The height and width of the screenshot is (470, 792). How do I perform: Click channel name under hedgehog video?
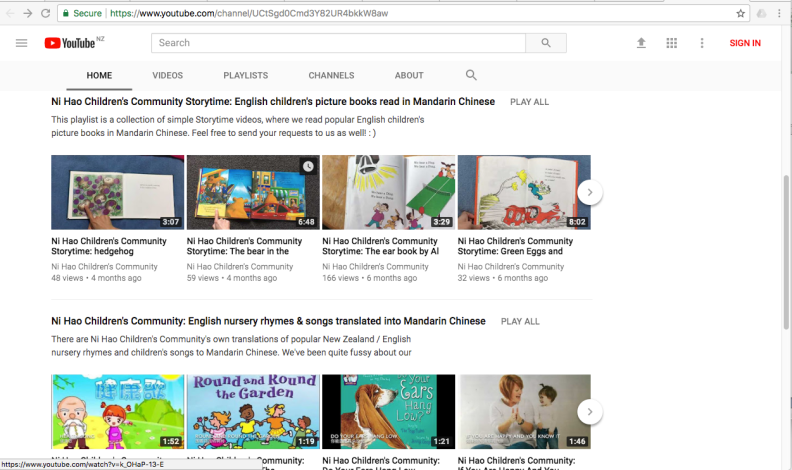pyautogui.click(x=104, y=267)
